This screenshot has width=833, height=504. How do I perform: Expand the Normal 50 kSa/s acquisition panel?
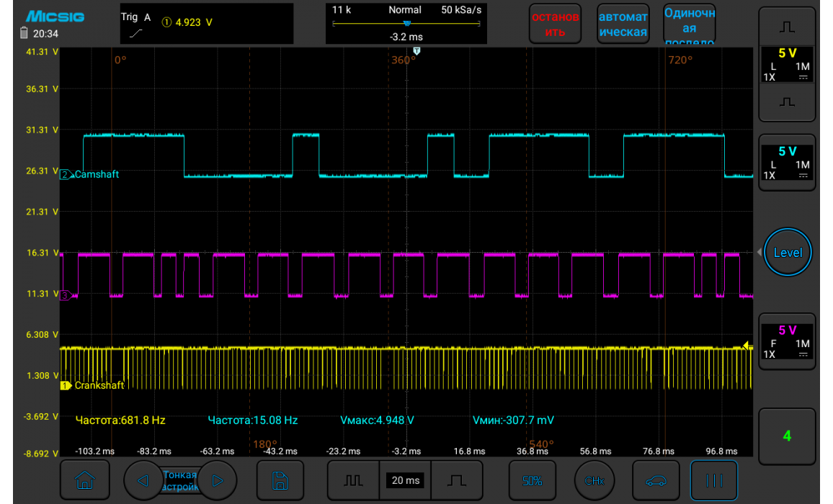pyautogui.click(x=406, y=23)
